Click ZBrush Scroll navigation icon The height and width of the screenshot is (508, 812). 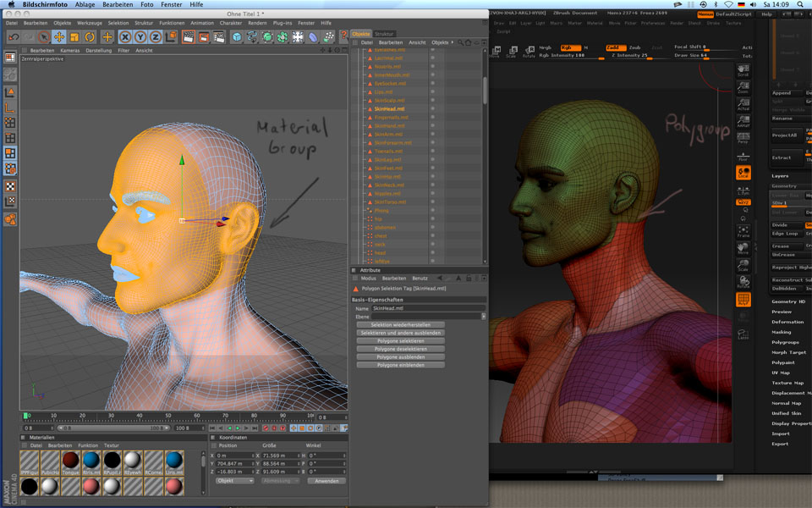(x=743, y=70)
